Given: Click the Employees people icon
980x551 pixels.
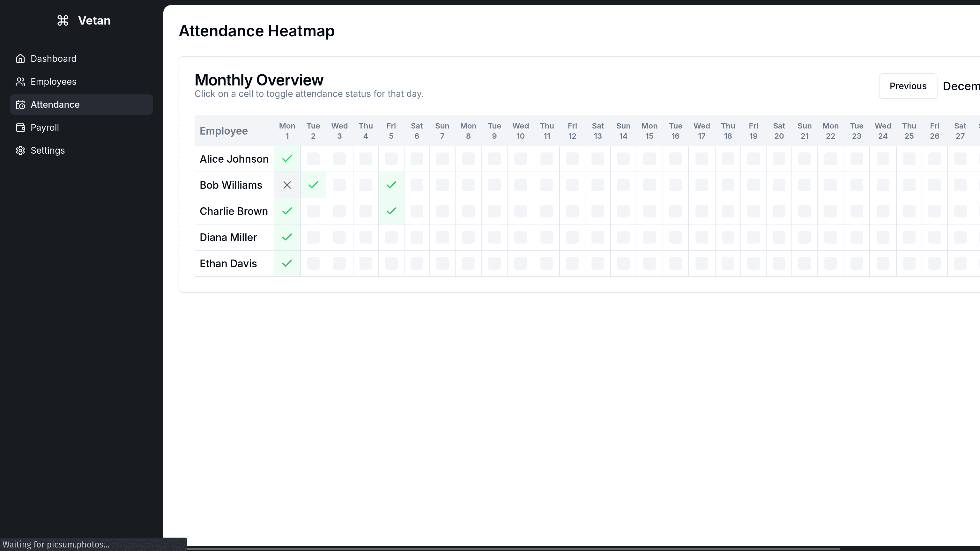Looking at the screenshot, I should (x=20, y=82).
